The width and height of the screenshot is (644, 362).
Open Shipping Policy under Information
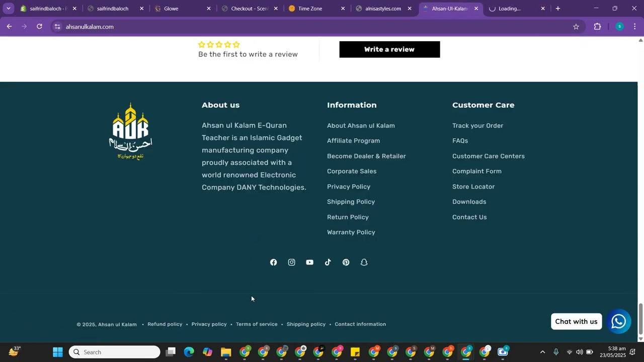tap(351, 202)
